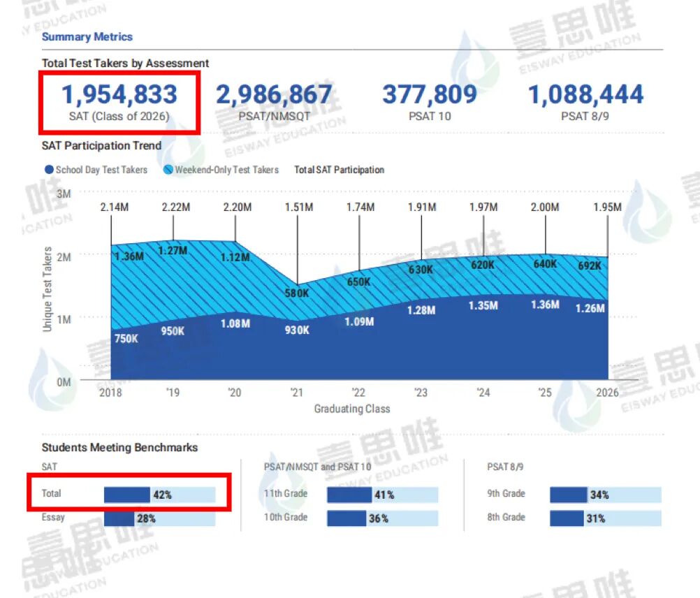Click the 640K weekend-only data label
The width and height of the screenshot is (700, 598).
(x=545, y=264)
